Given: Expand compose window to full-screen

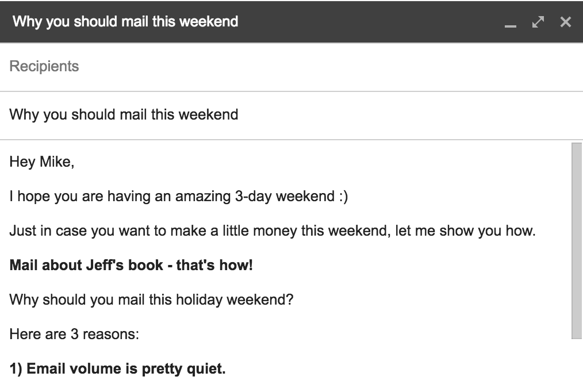Looking at the screenshot, I should click(538, 22).
